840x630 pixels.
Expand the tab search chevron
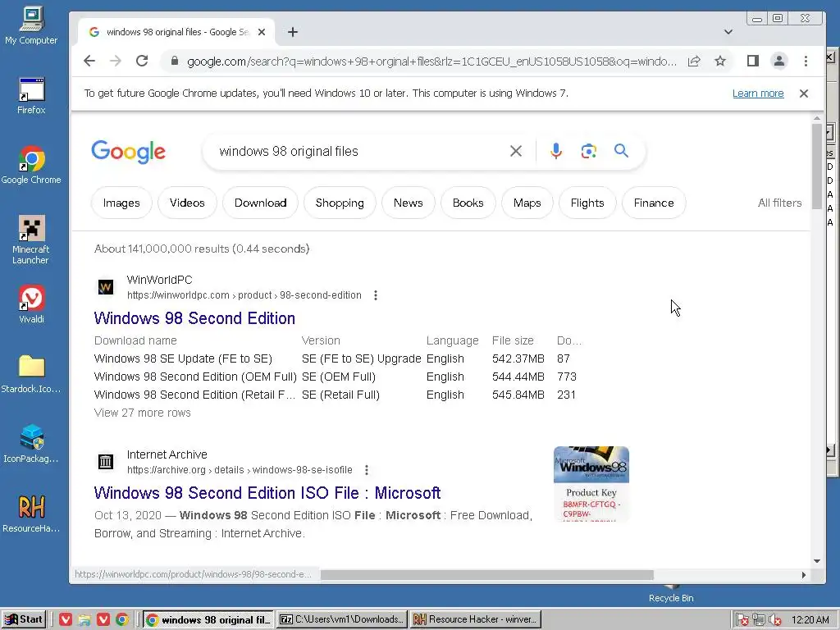[x=728, y=32]
